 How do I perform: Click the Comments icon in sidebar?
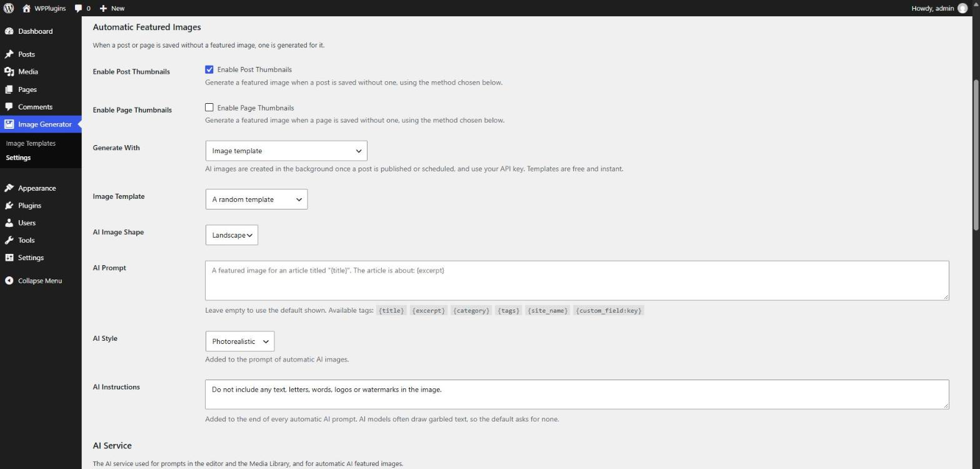pyautogui.click(x=9, y=107)
